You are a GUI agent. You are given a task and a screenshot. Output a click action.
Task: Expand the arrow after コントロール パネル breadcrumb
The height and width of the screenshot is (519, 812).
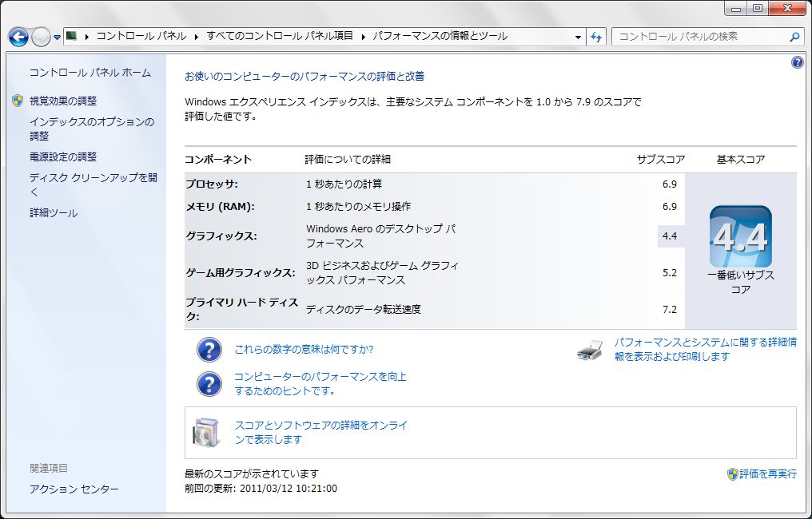(x=197, y=36)
